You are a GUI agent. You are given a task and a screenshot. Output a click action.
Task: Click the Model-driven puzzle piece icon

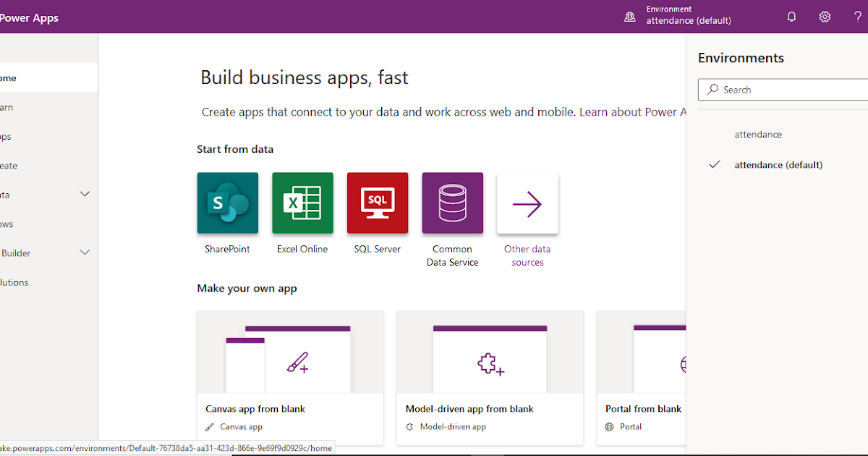click(489, 363)
